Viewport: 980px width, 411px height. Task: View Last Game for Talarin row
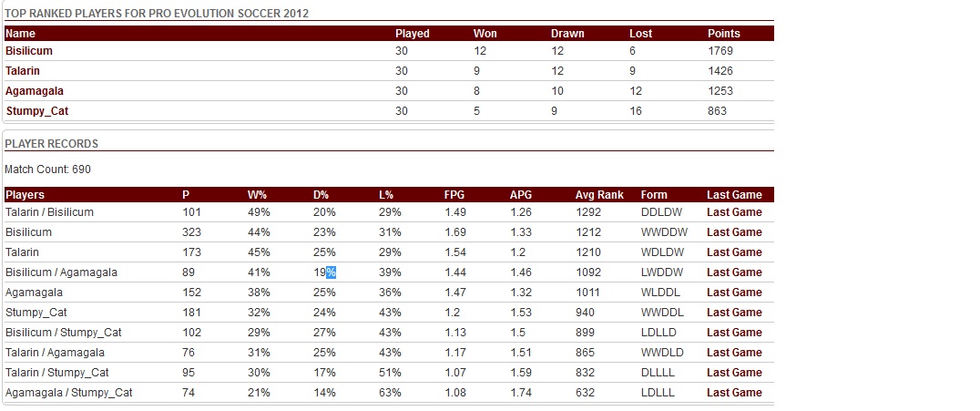734,252
